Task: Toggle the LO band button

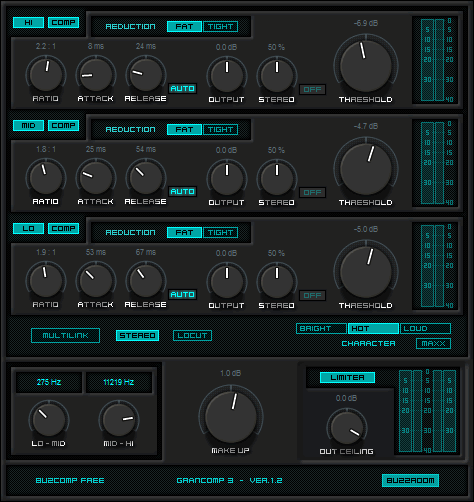Action: 28,228
